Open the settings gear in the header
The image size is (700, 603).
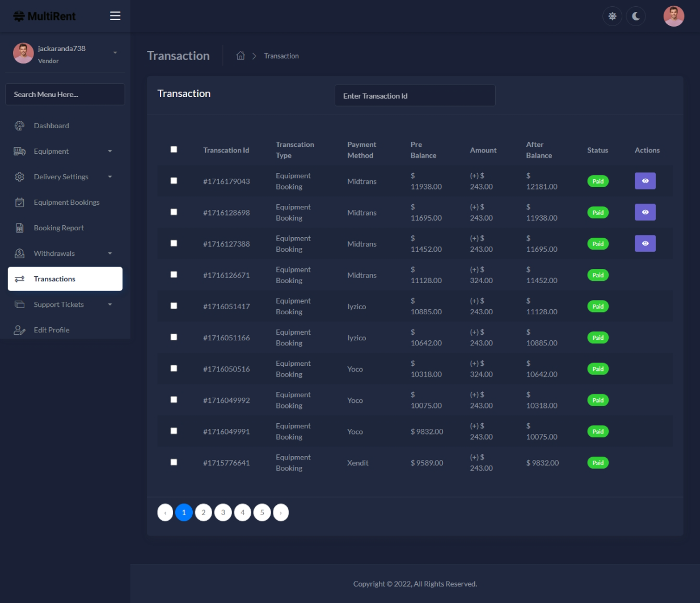click(612, 16)
